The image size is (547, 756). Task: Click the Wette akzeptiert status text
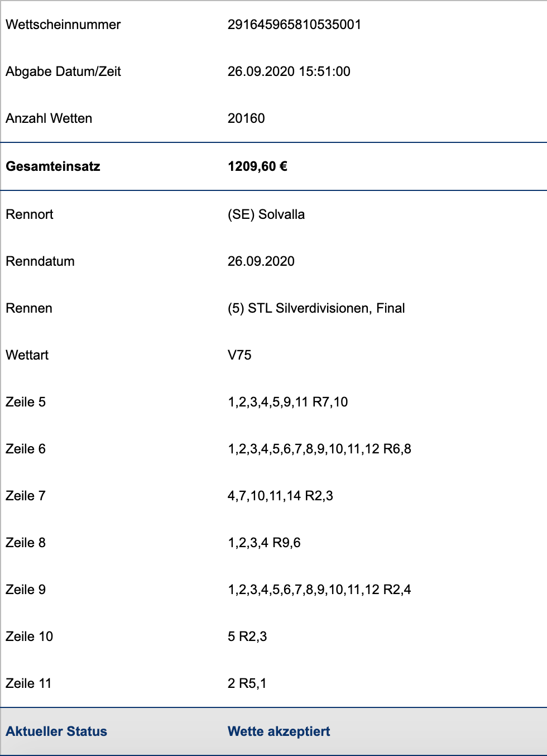coord(279,731)
